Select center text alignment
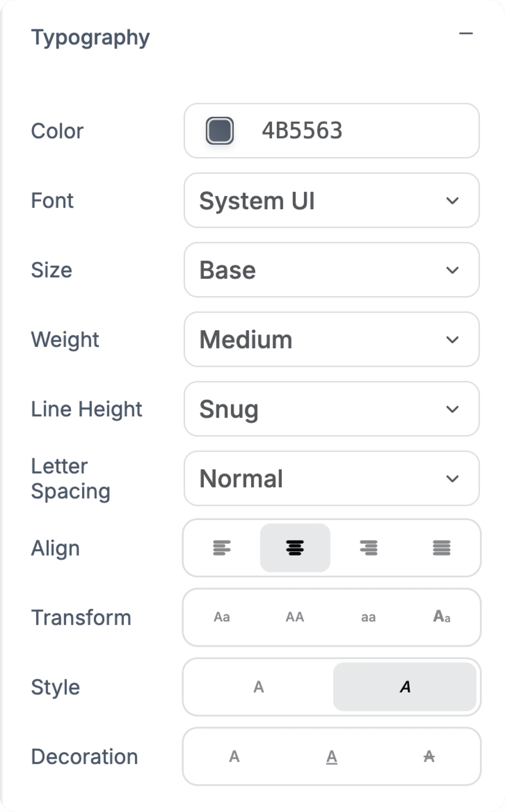Viewport: 505px width, 812px height. pos(295,548)
